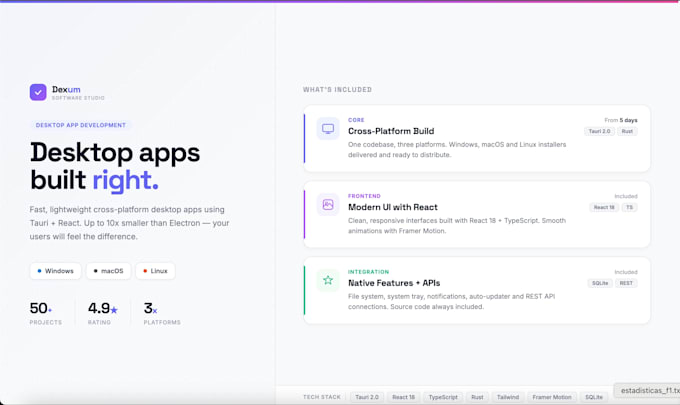Image resolution: width=680 pixels, height=405 pixels.
Task: Click the REST tag on Integration card
Action: [626, 283]
